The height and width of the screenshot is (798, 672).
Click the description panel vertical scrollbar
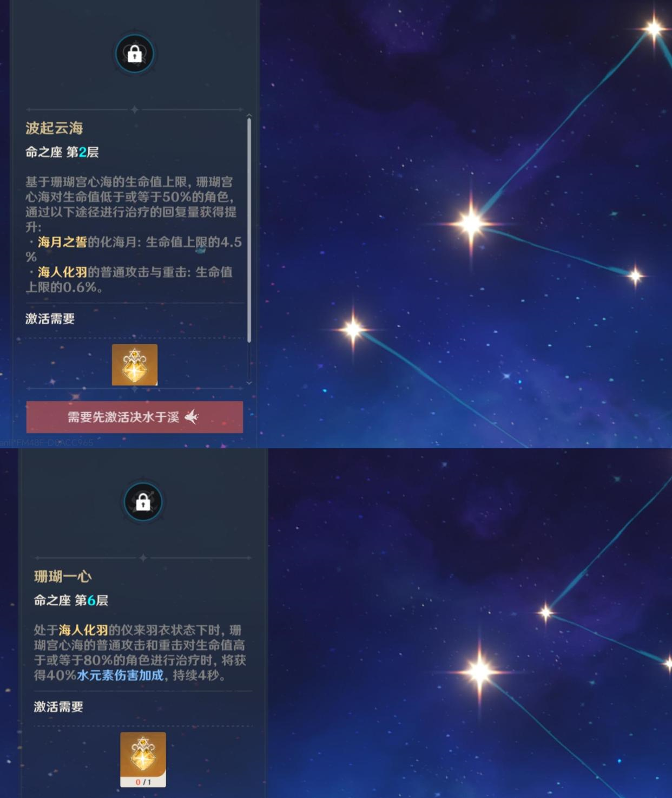(x=249, y=230)
